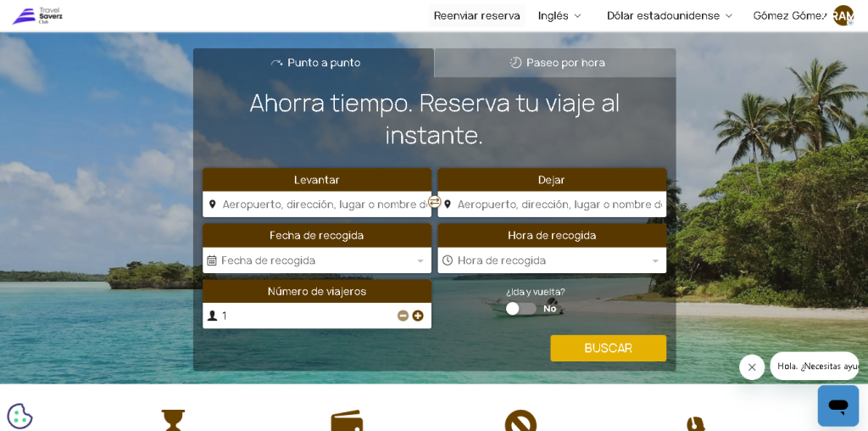
Task: Switch to the Paseo por hora tab
Action: pos(555,63)
